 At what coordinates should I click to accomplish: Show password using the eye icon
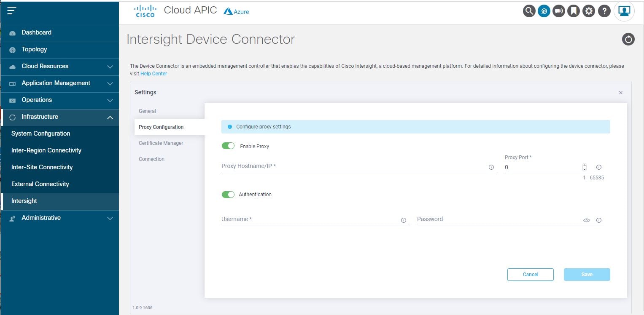click(x=587, y=220)
